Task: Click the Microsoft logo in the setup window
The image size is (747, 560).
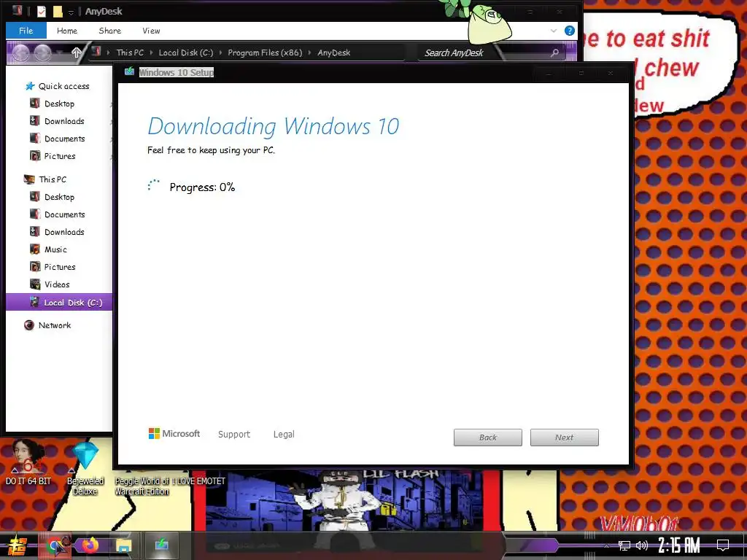Action: pyautogui.click(x=174, y=434)
